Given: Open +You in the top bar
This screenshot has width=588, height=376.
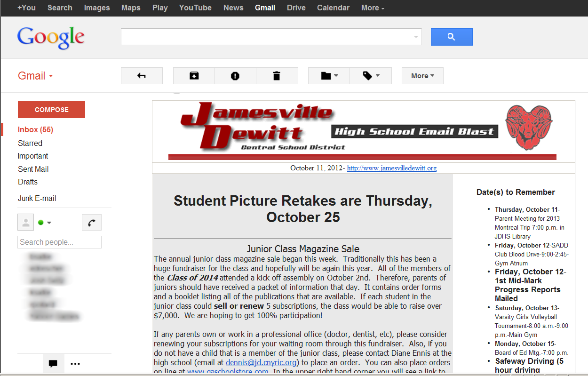Looking at the screenshot, I should (x=26, y=8).
